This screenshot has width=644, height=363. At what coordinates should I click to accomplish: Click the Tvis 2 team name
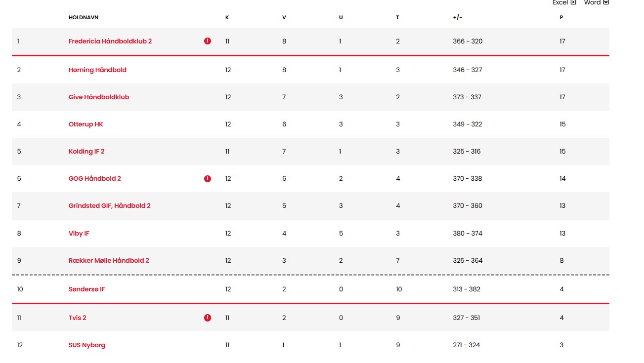pos(78,318)
